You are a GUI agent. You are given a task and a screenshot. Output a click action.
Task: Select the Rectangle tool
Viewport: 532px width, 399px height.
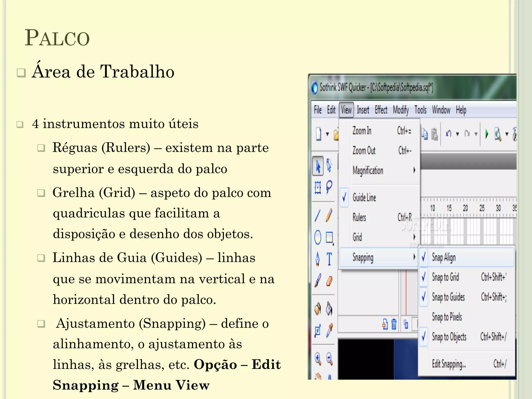329,237
